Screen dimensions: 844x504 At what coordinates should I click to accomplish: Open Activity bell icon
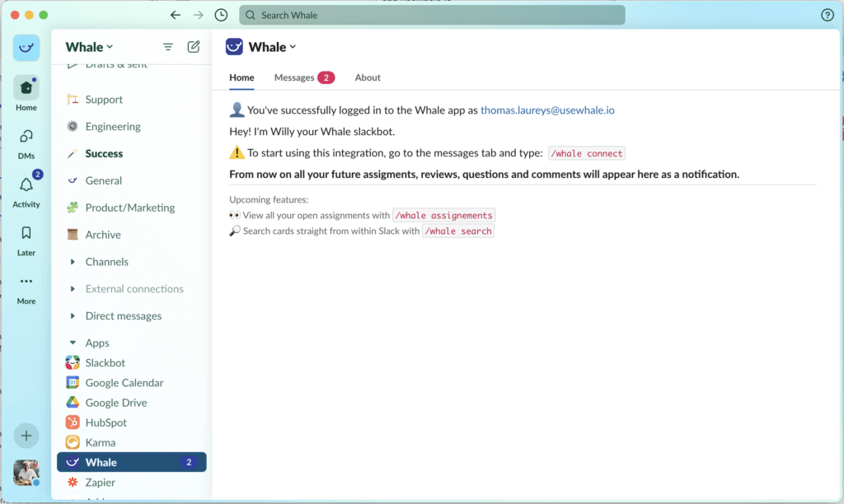point(26,185)
